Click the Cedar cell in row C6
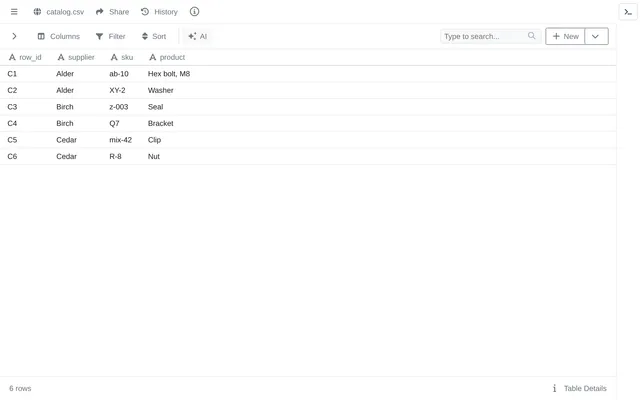Screen dimensions: 640x400 (67, 156)
